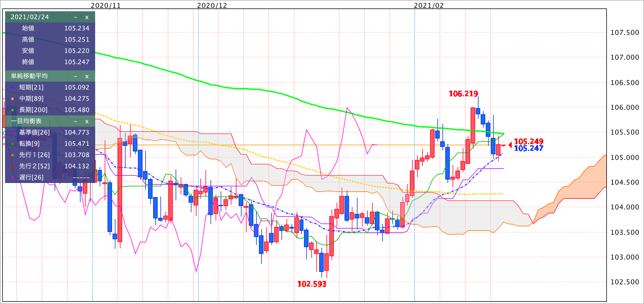This screenshot has height=304, width=644.
Task: Click the red 105.249 current price label
Action: click(529, 141)
